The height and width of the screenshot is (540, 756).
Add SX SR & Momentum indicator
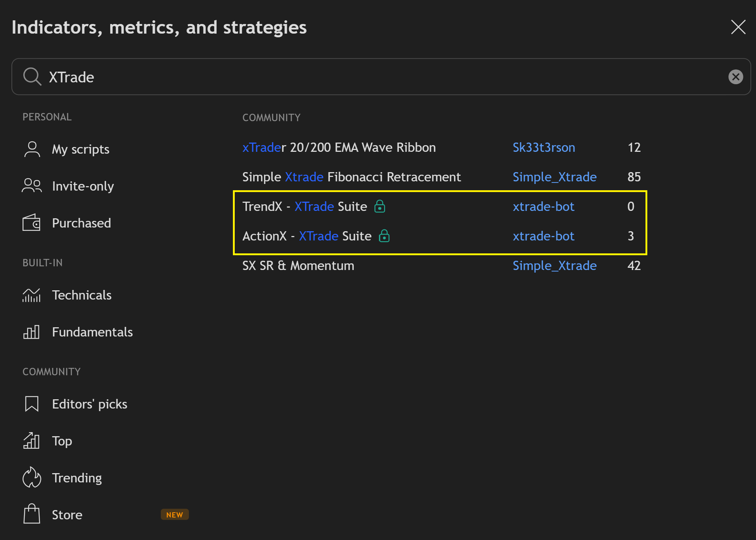(x=298, y=266)
